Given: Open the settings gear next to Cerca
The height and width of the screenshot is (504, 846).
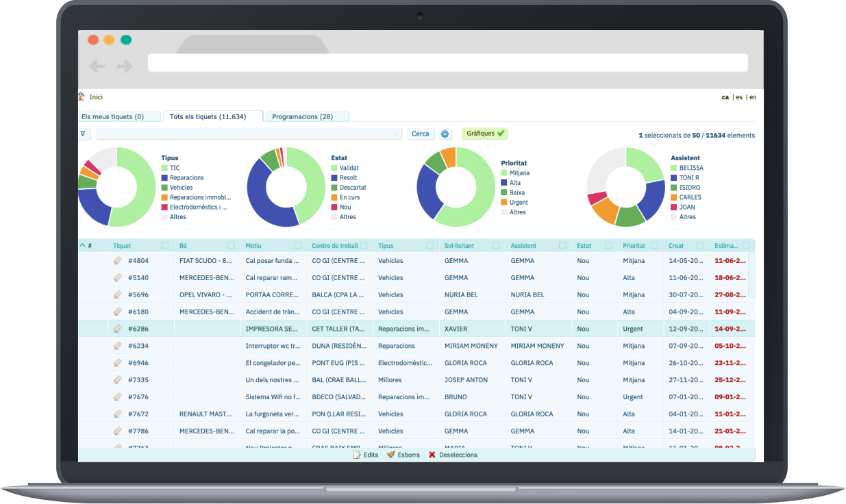Looking at the screenshot, I should 445,134.
